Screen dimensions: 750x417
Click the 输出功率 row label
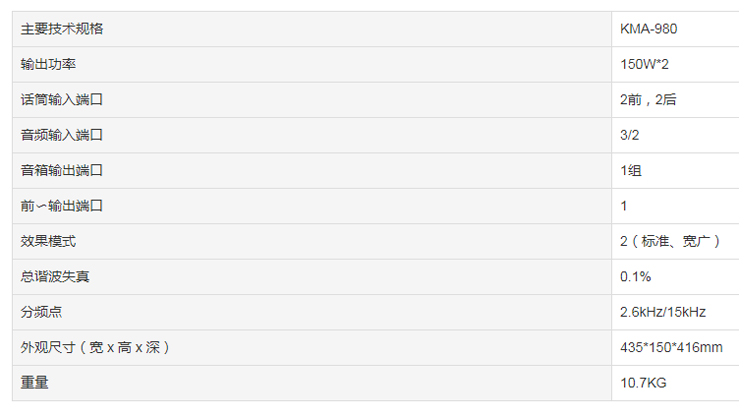[x=48, y=64]
